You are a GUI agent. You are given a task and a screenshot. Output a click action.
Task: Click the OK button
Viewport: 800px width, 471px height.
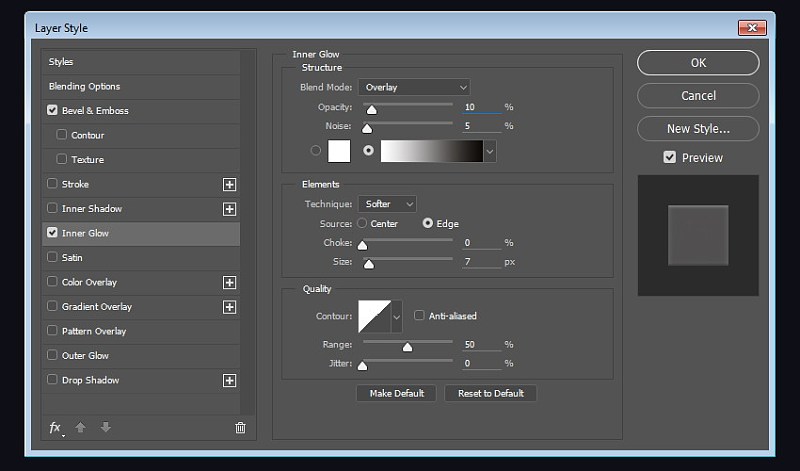click(698, 63)
